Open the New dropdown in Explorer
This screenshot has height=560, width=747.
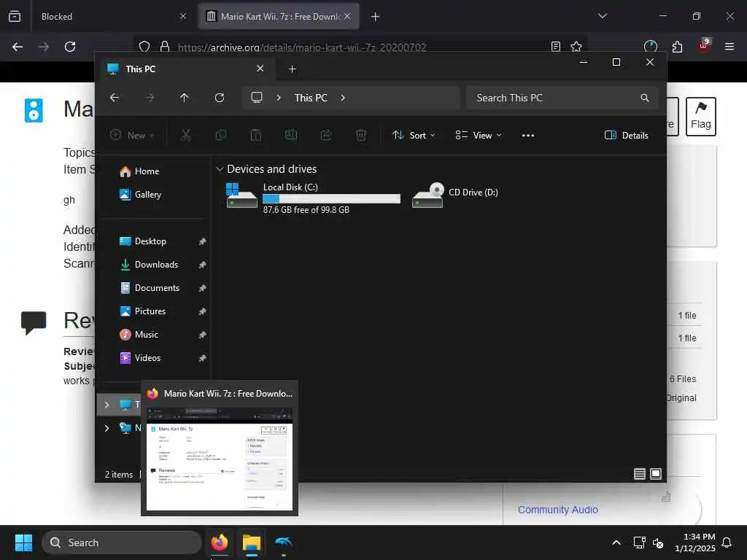tap(132, 135)
